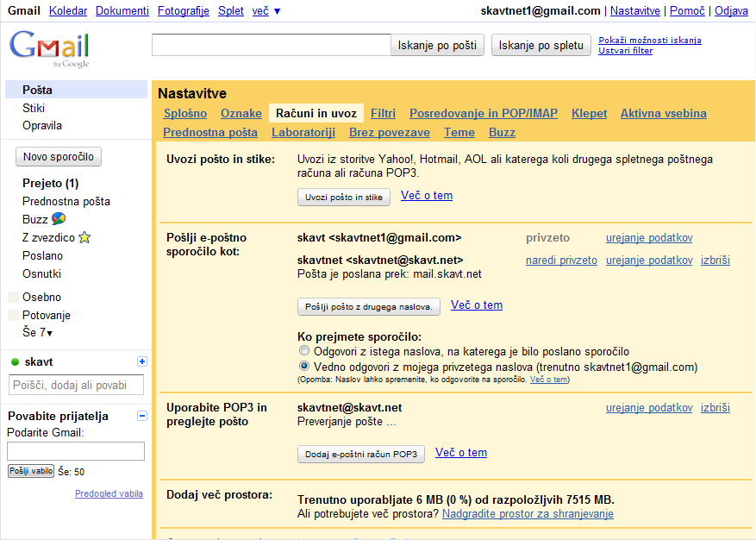Open the Poslano folder
The image size is (756, 540).
point(42,255)
